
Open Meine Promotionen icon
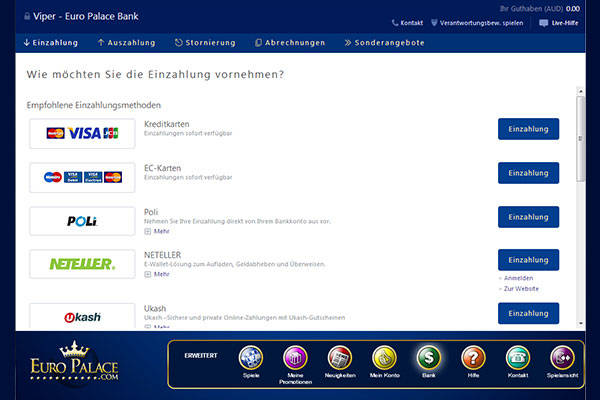click(297, 359)
